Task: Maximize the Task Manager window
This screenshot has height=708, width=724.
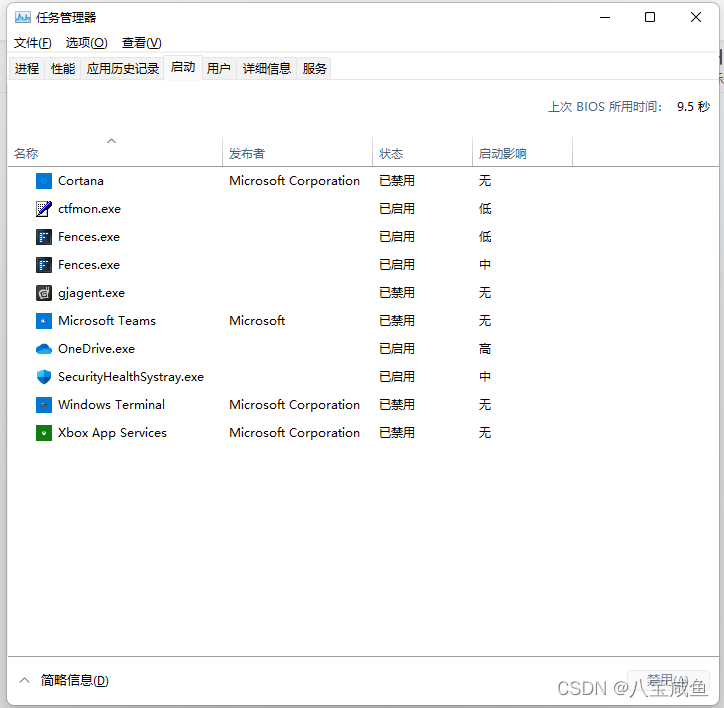Action: (x=650, y=18)
